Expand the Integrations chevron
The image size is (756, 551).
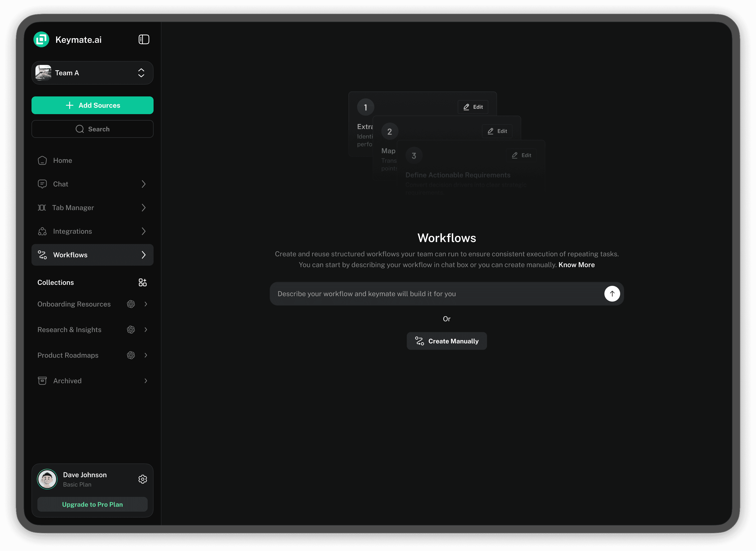[x=143, y=231]
